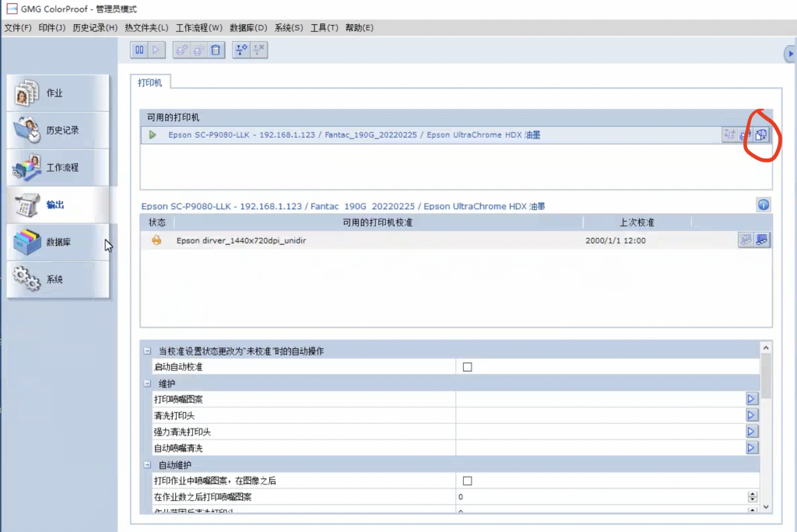Click the pause toolbar button
The width and height of the screenshot is (797, 532).
coord(139,50)
